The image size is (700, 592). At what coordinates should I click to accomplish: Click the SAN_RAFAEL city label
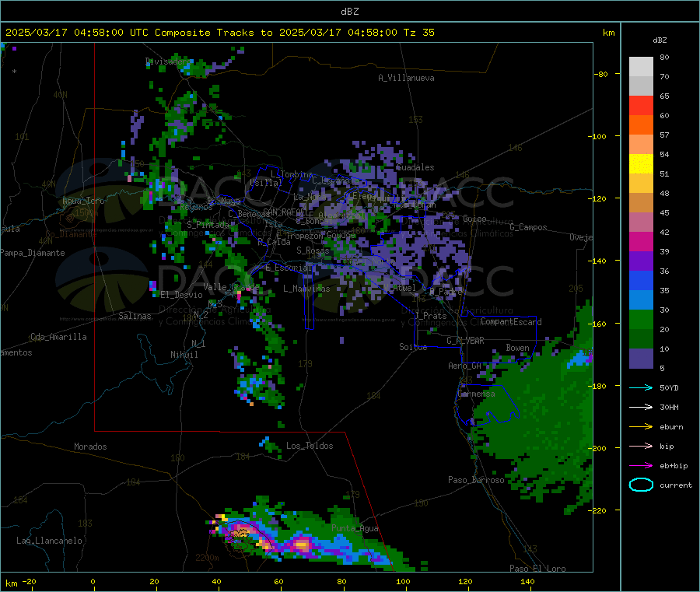tap(285, 212)
